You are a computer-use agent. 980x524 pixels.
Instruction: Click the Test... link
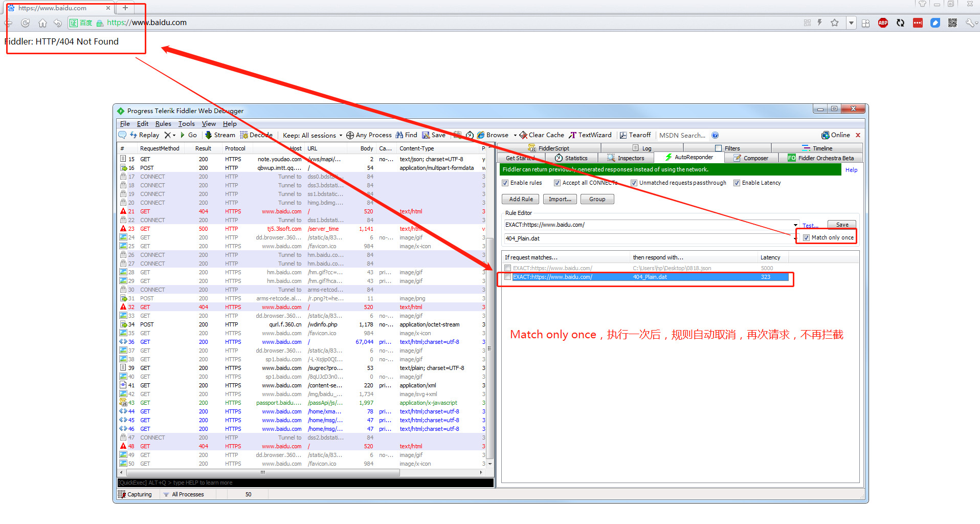810,226
